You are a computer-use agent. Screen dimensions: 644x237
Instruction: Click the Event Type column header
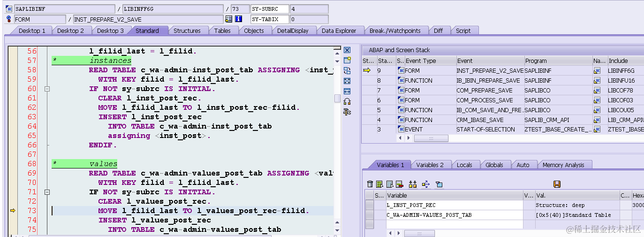click(x=430, y=61)
